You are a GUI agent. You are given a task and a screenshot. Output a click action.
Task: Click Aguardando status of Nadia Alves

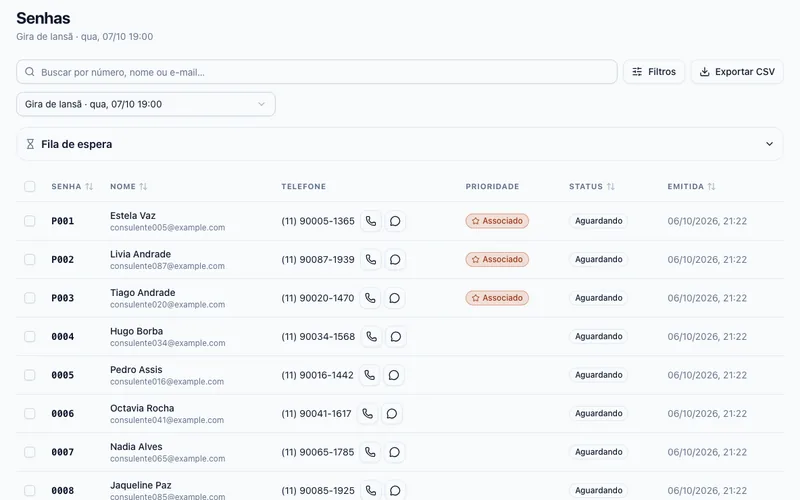click(x=598, y=452)
